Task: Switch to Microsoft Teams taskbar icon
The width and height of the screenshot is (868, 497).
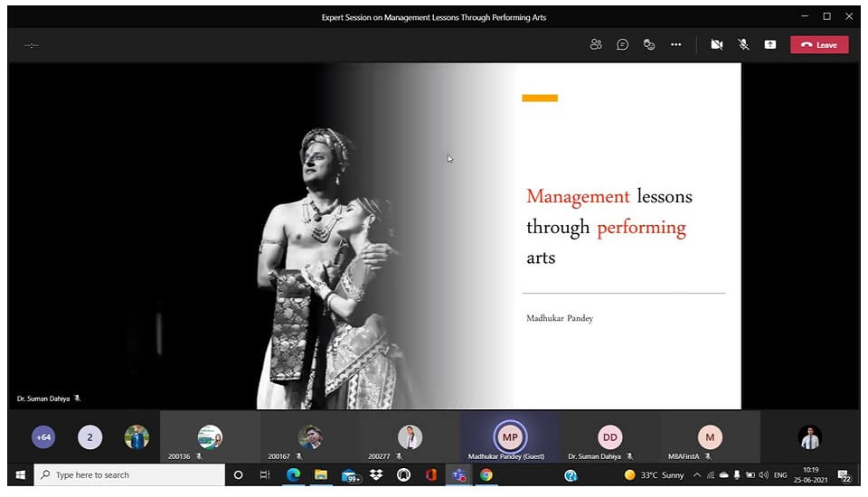Action: [x=458, y=475]
